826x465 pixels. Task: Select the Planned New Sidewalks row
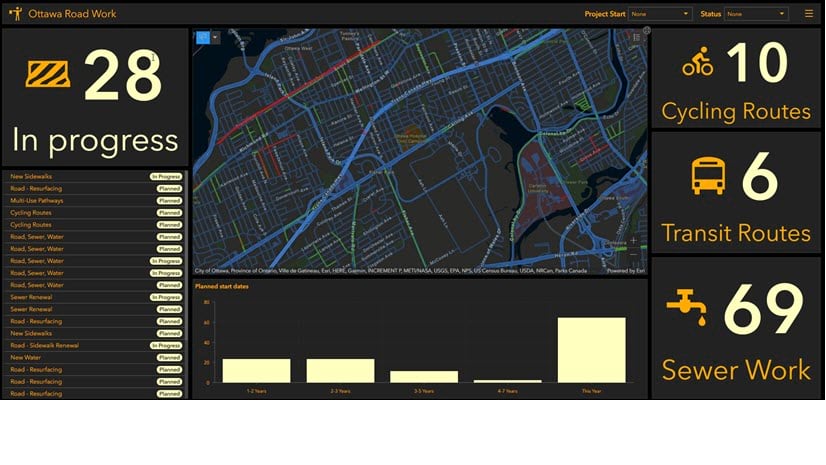[95, 333]
